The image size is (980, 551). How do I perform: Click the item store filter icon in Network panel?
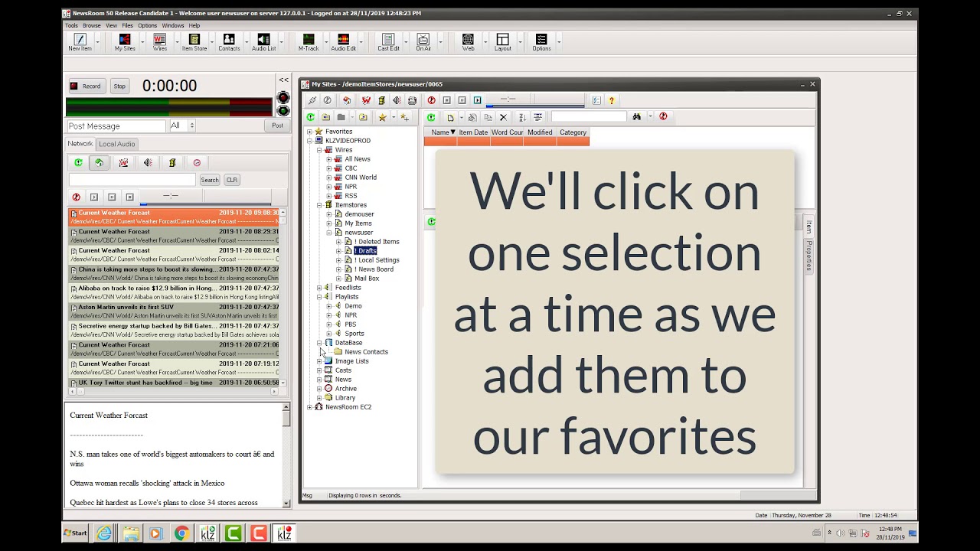172,162
